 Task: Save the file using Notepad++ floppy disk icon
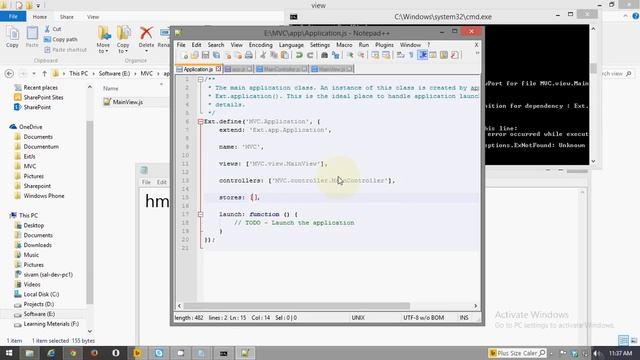pos(205,55)
